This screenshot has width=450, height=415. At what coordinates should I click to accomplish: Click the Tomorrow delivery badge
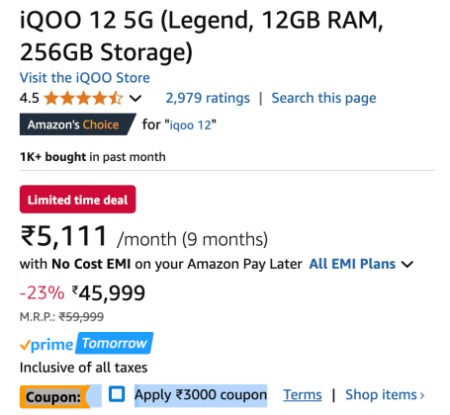[x=114, y=343]
